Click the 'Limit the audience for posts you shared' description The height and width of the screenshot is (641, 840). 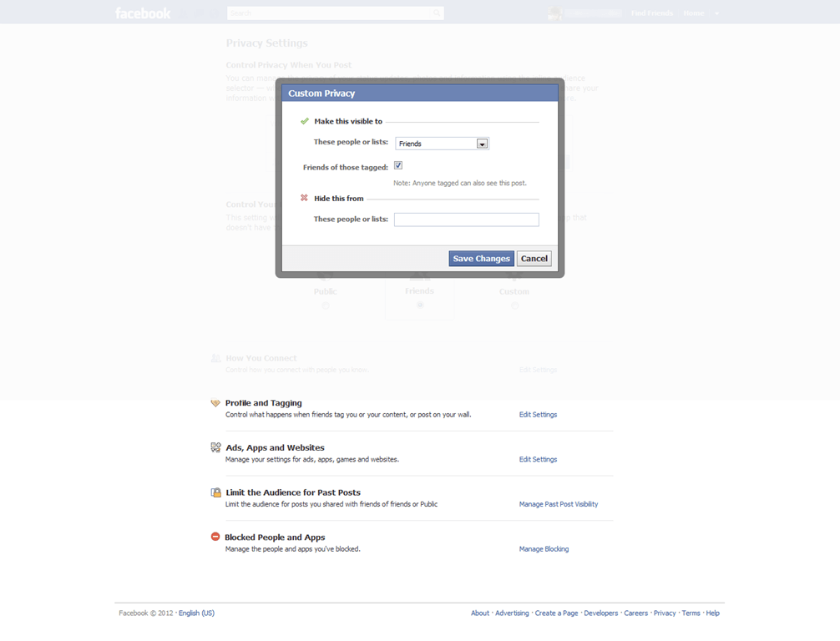(x=331, y=504)
